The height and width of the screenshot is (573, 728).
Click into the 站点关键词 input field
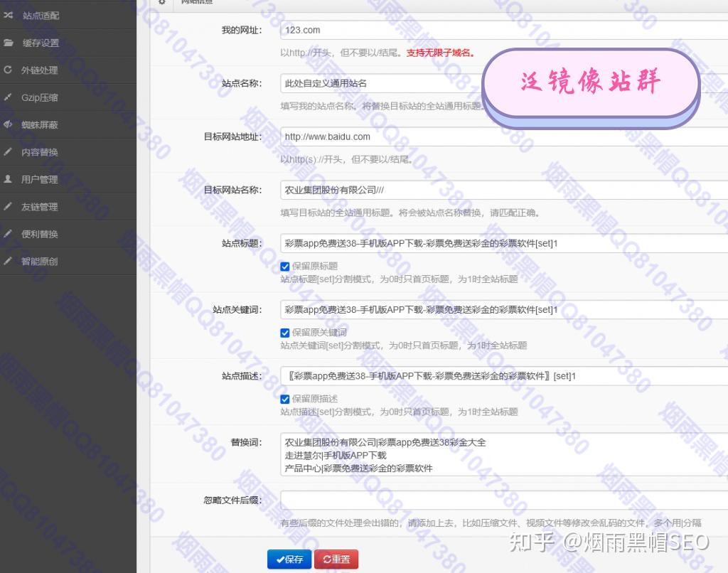pyautogui.click(x=504, y=310)
